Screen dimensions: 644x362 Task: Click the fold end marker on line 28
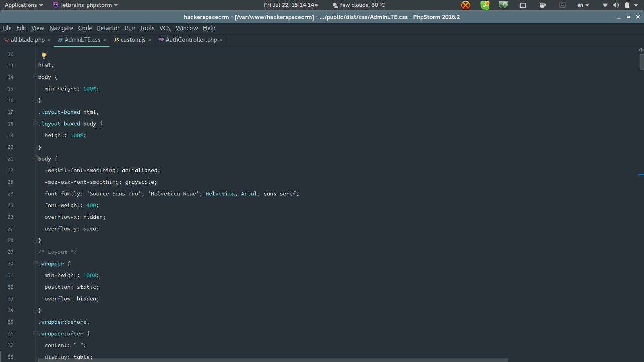(35, 241)
